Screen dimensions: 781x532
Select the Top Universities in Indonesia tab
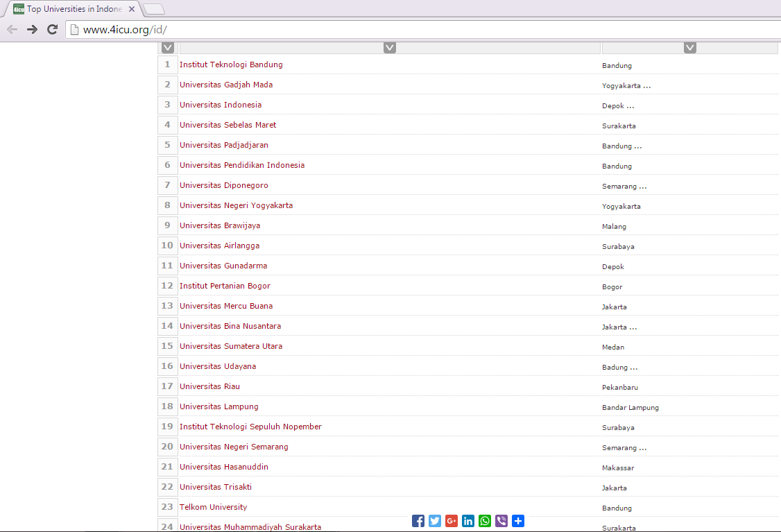74,9
